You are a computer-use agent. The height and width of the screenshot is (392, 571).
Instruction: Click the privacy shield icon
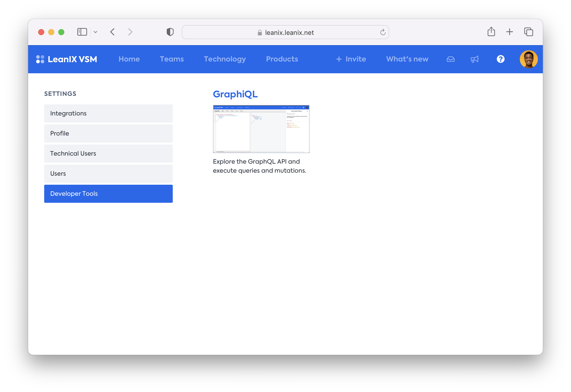[x=170, y=32]
